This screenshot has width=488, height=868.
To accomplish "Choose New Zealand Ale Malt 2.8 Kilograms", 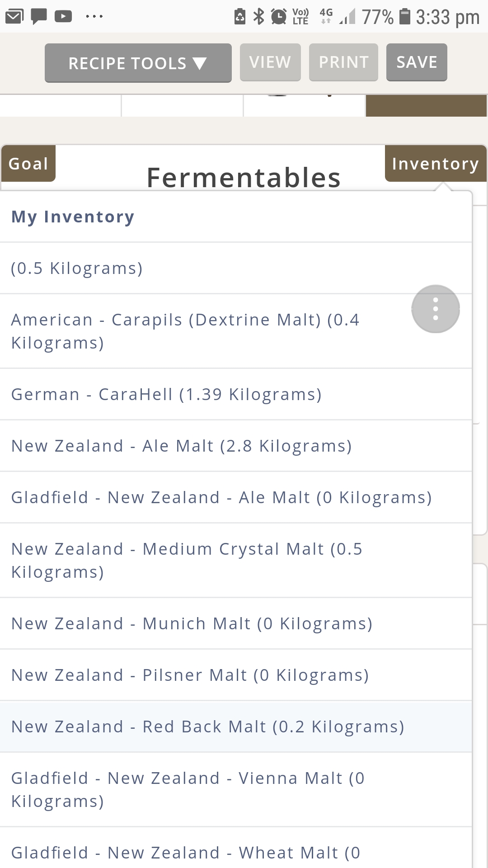I will [181, 446].
